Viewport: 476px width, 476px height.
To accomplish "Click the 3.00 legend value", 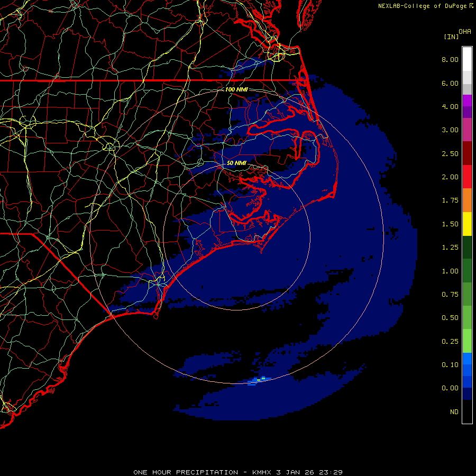I will coord(450,130).
